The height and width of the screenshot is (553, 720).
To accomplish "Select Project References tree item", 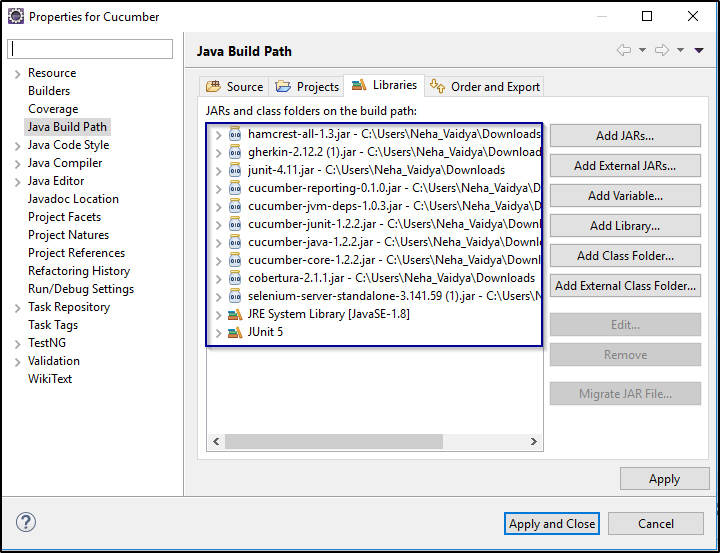I will 76,253.
